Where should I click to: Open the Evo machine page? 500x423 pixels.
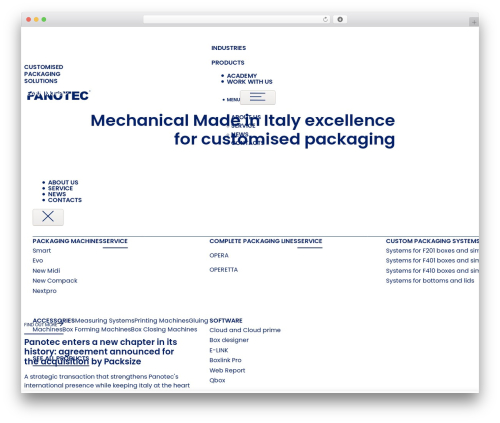[38, 261]
